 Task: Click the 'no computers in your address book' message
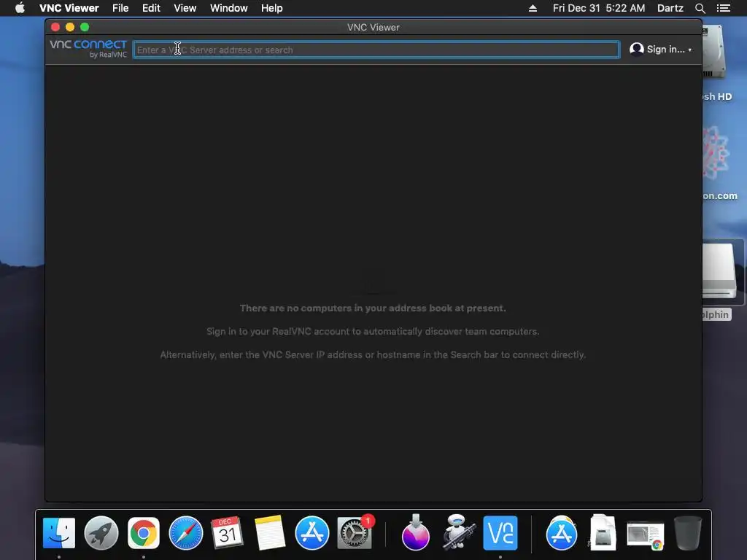pyautogui.click(x=373, y=308)
